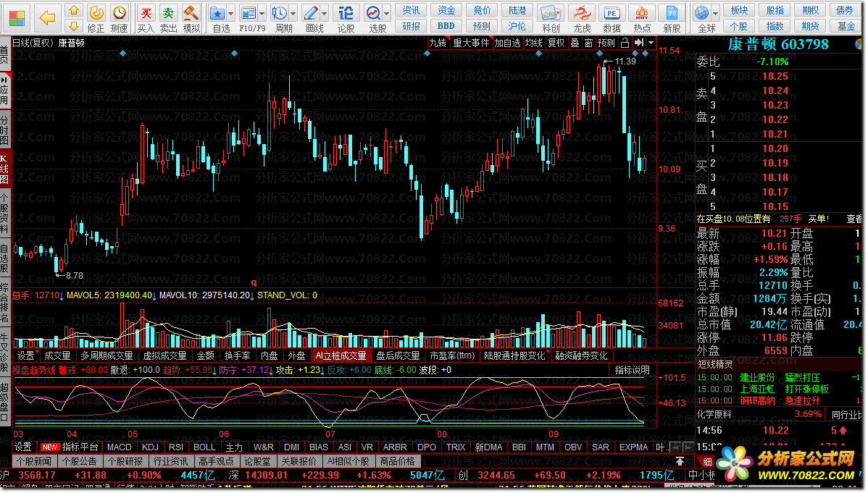This screenshot has height=493, width=868.
Task: Open the 热点 hot flame icon
Action: coord(642,13)
